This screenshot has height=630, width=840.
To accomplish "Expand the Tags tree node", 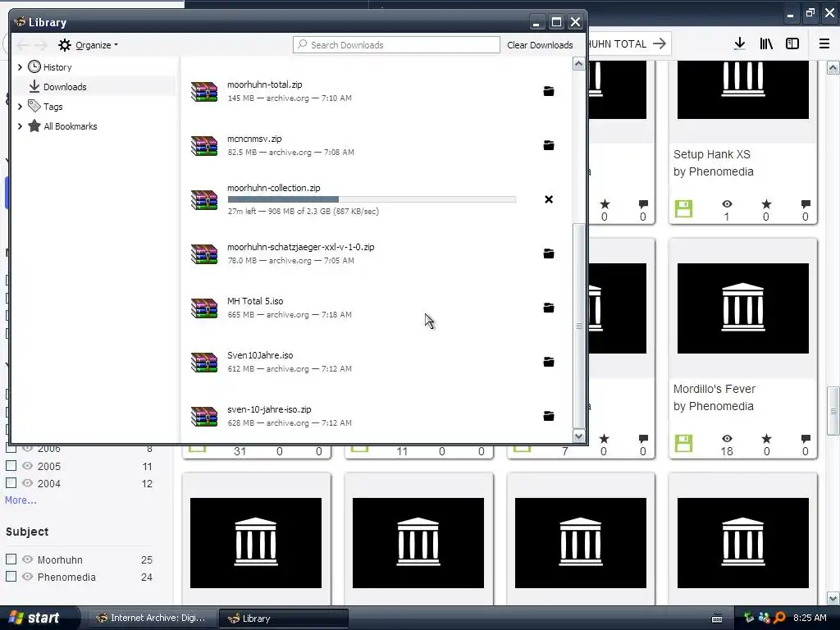I will click(20, 107).
